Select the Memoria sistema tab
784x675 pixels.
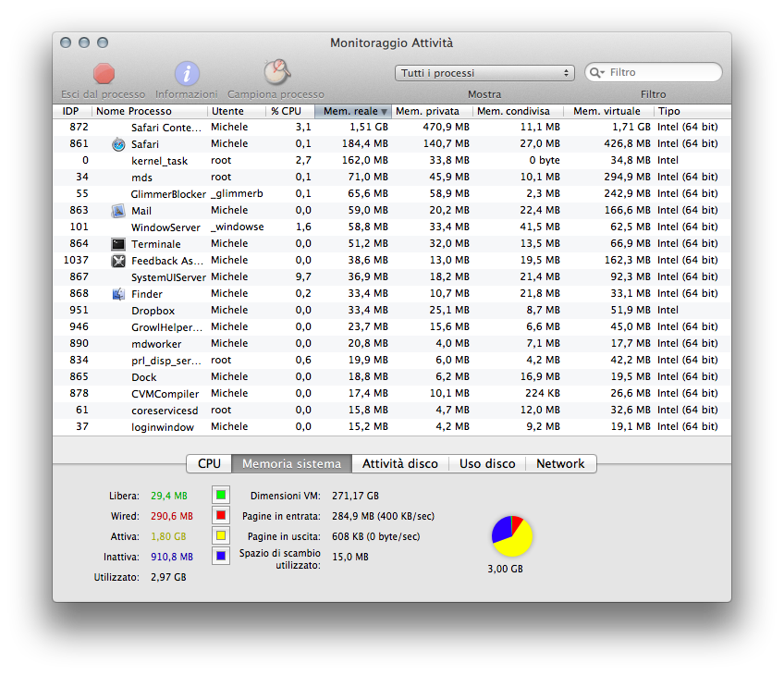[291, 463]
